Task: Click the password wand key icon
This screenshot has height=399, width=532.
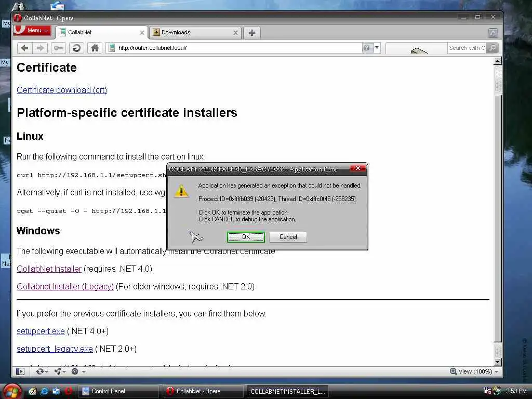Action: tap(58, 48)
